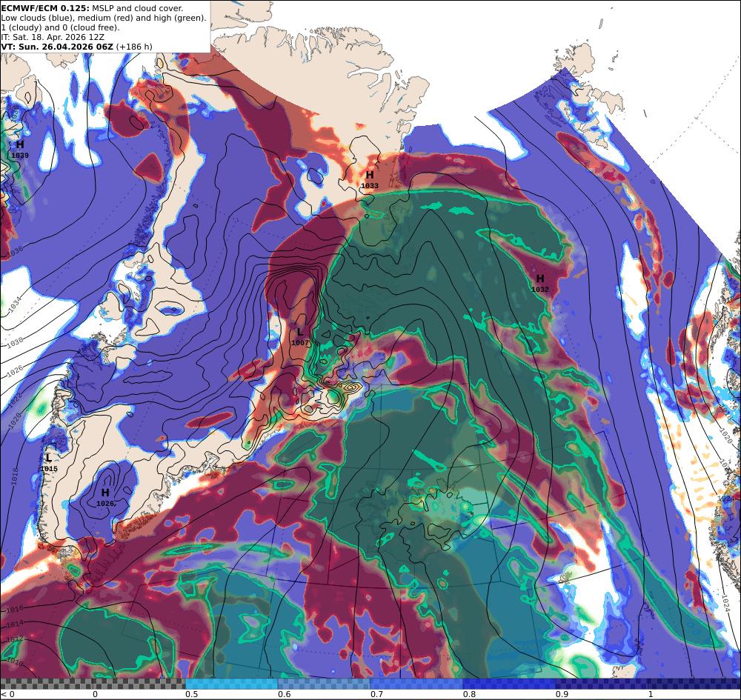Click the 1012 isobar label

tap(14, 639)
